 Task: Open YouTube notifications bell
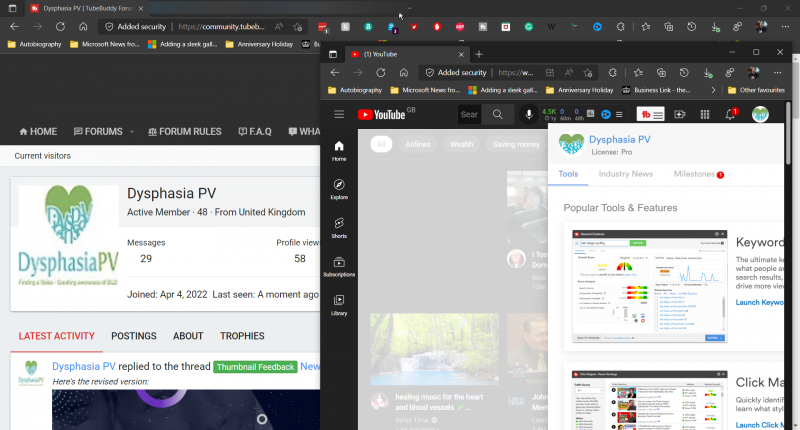731,115
